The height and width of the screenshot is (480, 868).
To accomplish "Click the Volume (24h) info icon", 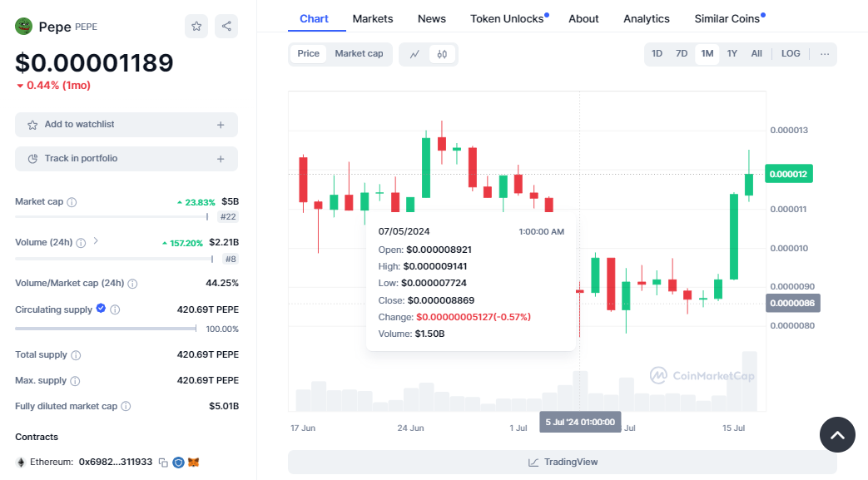I will click(81, 242).
